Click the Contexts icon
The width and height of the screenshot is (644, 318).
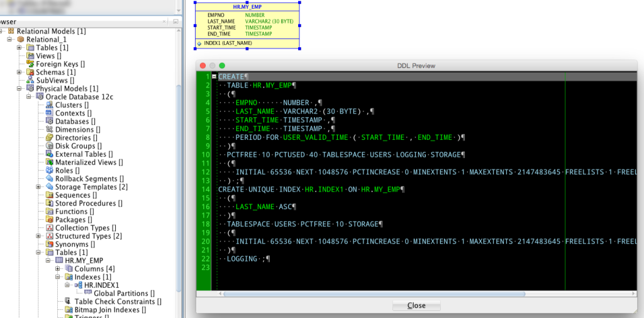point(49,113)
